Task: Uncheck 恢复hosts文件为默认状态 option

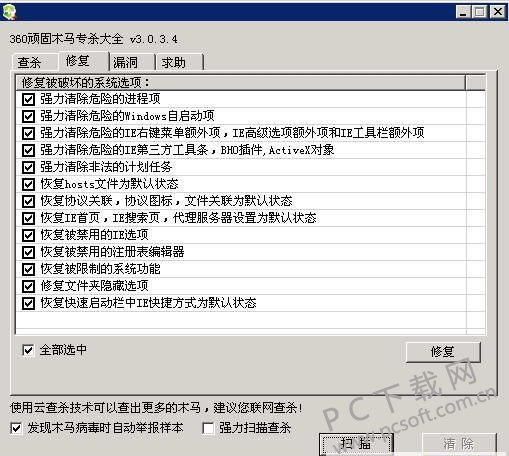Action: coord(28,184)
